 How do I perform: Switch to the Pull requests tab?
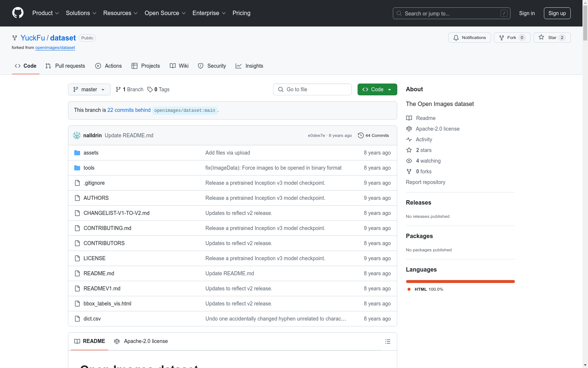pyautogui.click(x=65, y=66)
